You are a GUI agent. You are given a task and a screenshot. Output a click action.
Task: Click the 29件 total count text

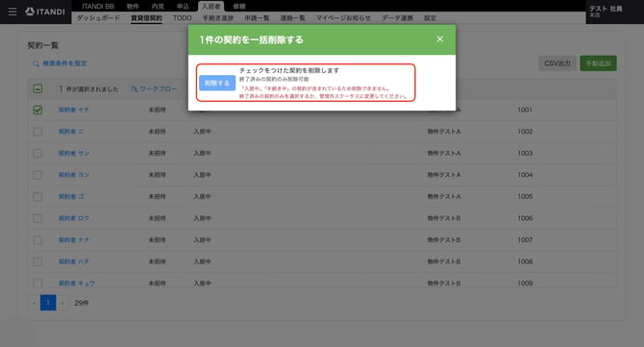82,303
